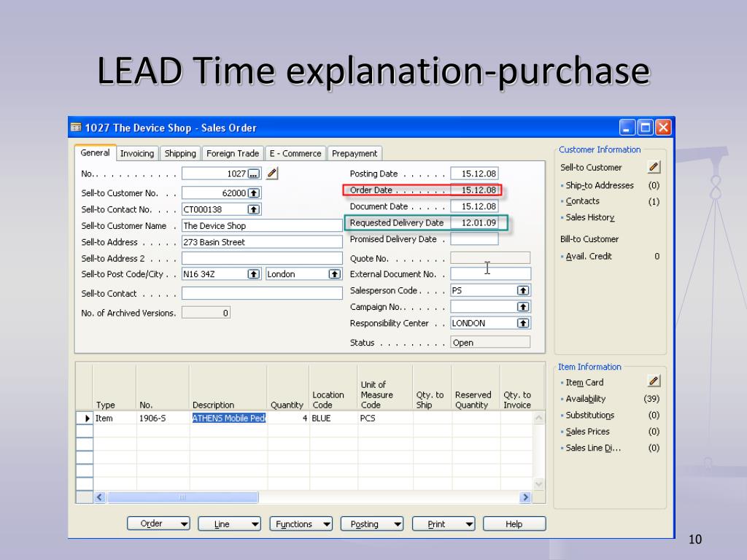Image resolution: width=747 pixels, height=560 pixels.
Task: Select the PCS unit of measure cell
Action: point(385,418)
